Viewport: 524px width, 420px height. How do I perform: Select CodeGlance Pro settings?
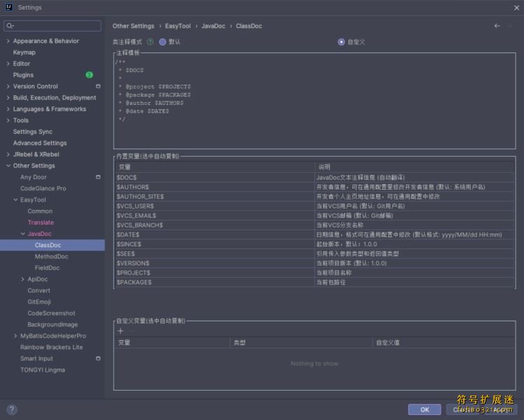click(43, 188)
